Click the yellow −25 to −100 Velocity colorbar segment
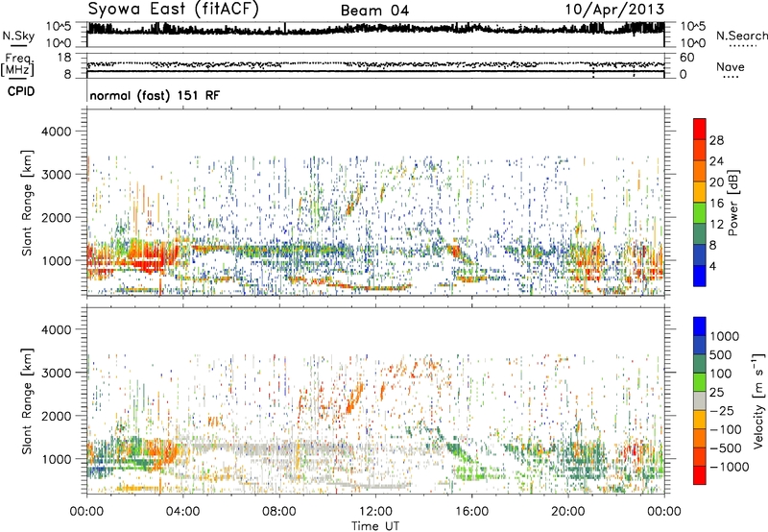This screenshot has width=768, height=532. click(700, 420)
